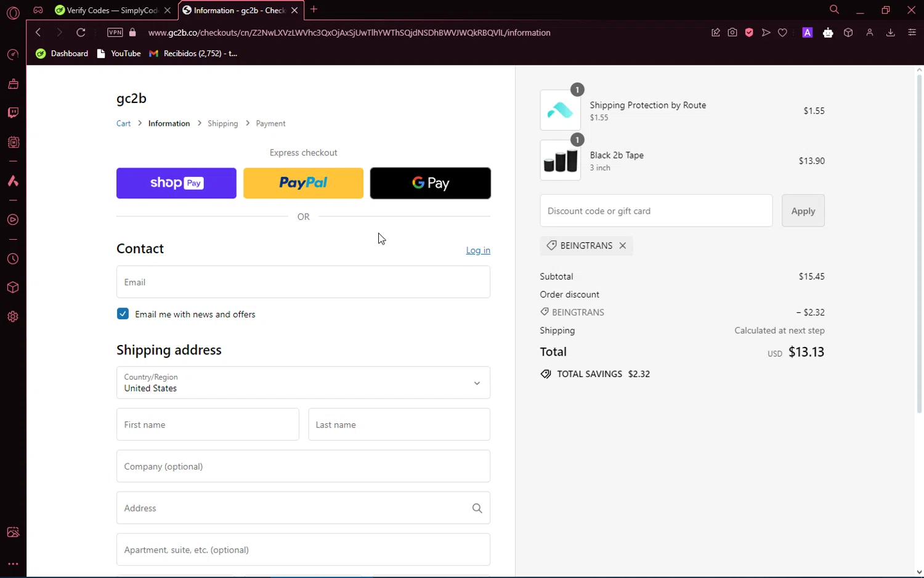This screenshot has height=578, width=924.
Task: Open the Twitch sidebar icon
Action: [13, 113]
